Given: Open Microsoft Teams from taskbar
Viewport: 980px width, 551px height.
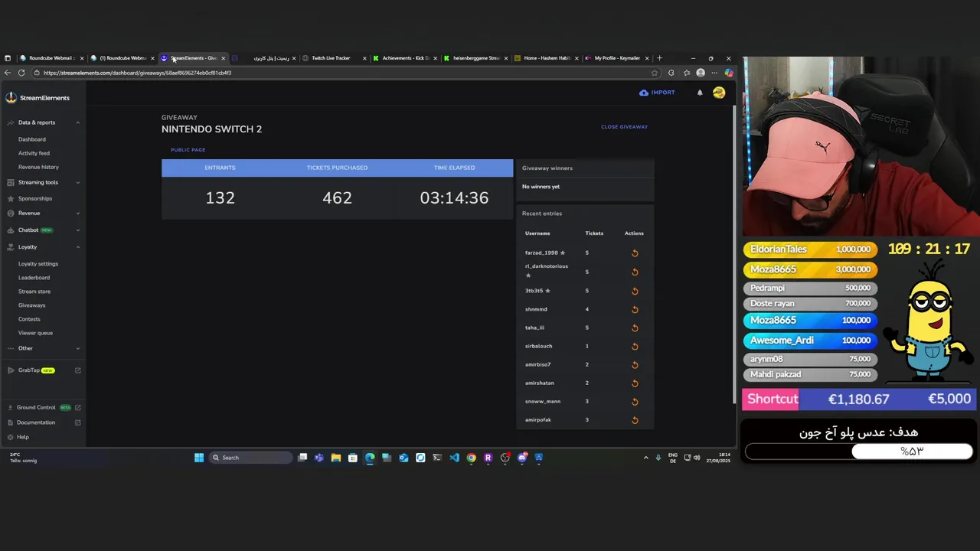Looking at the screenshot, I should point(318,458).
